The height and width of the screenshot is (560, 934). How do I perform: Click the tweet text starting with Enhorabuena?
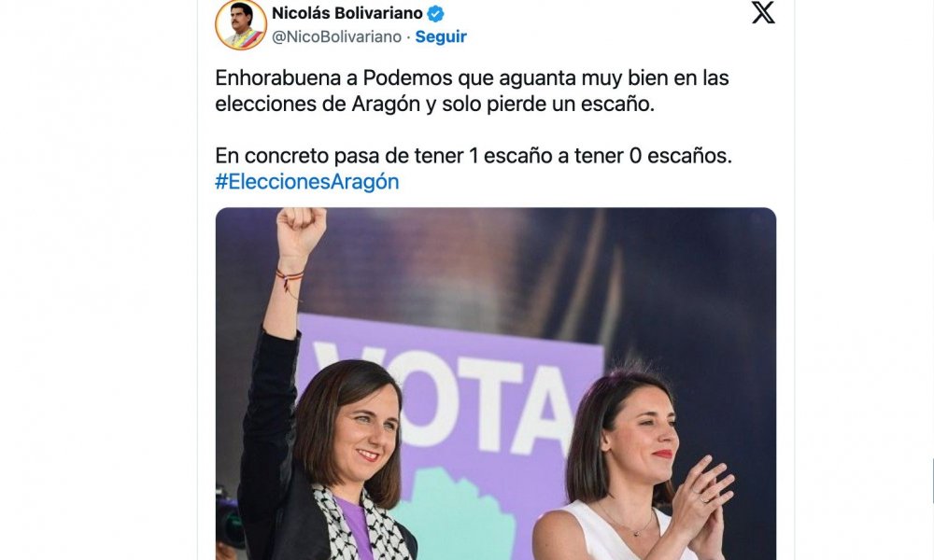pos(472,91)
